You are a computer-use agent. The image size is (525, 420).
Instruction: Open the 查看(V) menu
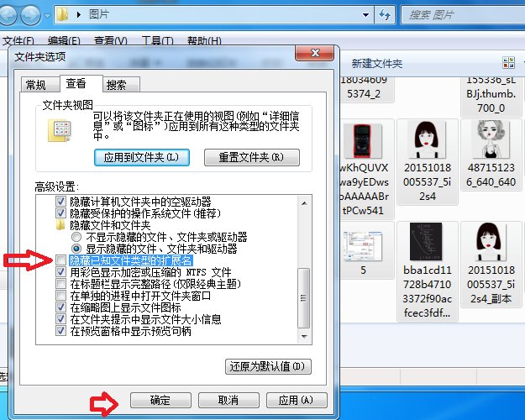pyautogui.click(x=111, y=41)
